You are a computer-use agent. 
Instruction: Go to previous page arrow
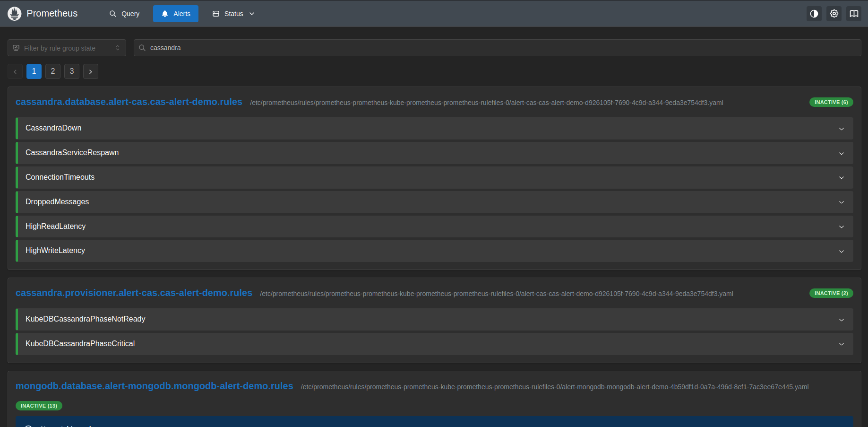[x=15, y=71]
